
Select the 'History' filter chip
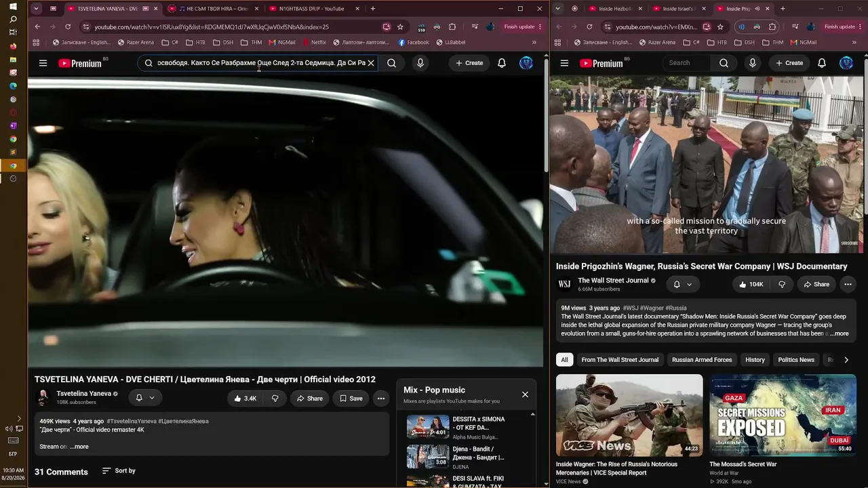pos(755,360)
